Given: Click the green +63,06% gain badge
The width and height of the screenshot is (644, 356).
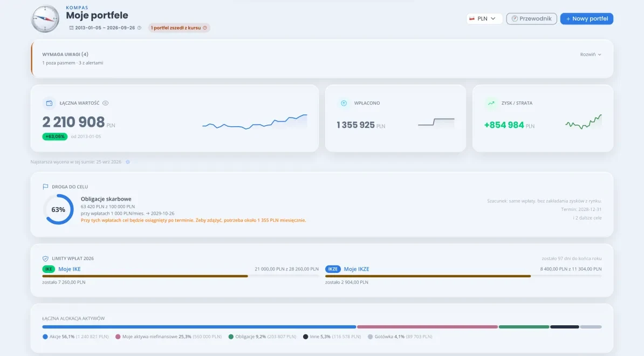Looking at the screenshot, I should click(54, 136).
